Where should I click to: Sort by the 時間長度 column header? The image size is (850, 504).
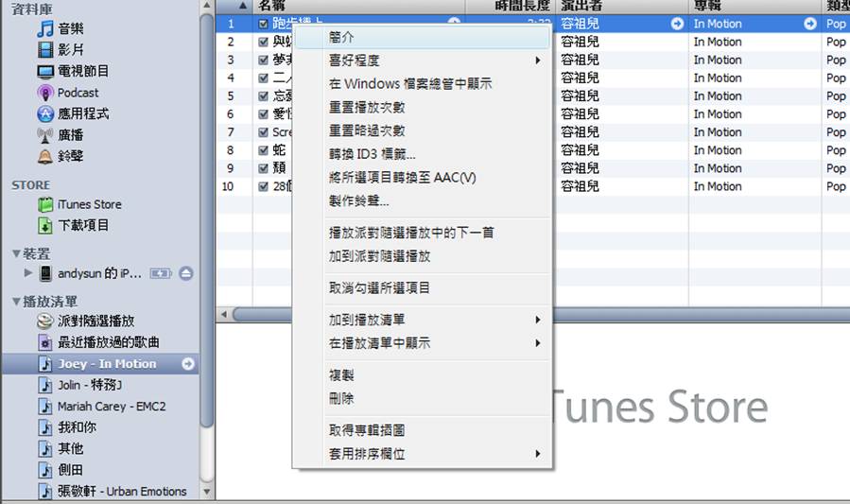(511, 6)
